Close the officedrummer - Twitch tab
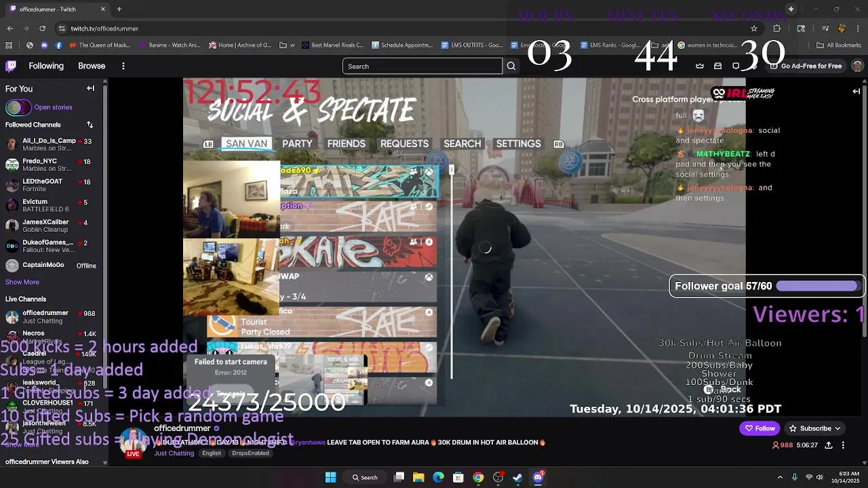The height and width of the screenshot is (488, 868). click(x=103, y=9)
